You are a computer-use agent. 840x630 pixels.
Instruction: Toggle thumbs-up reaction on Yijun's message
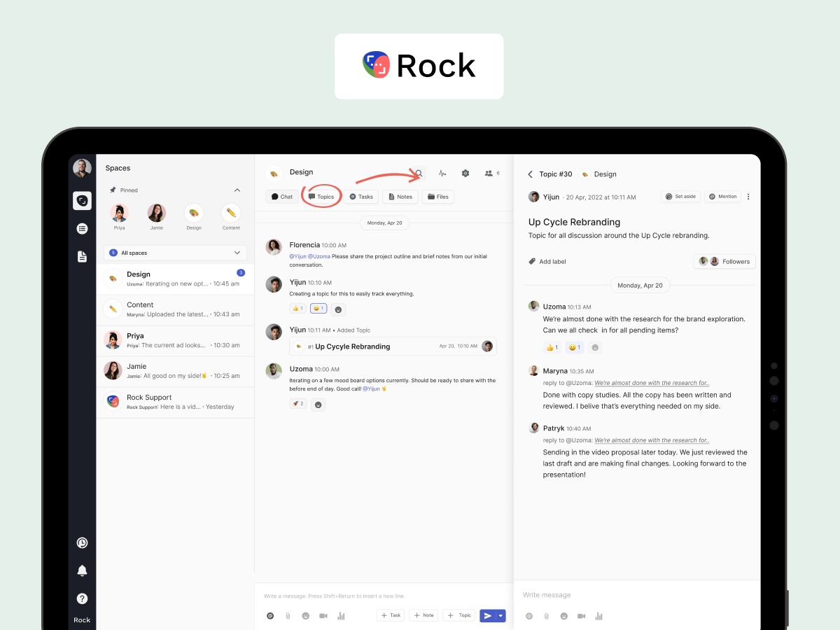[x=297, y=308]
